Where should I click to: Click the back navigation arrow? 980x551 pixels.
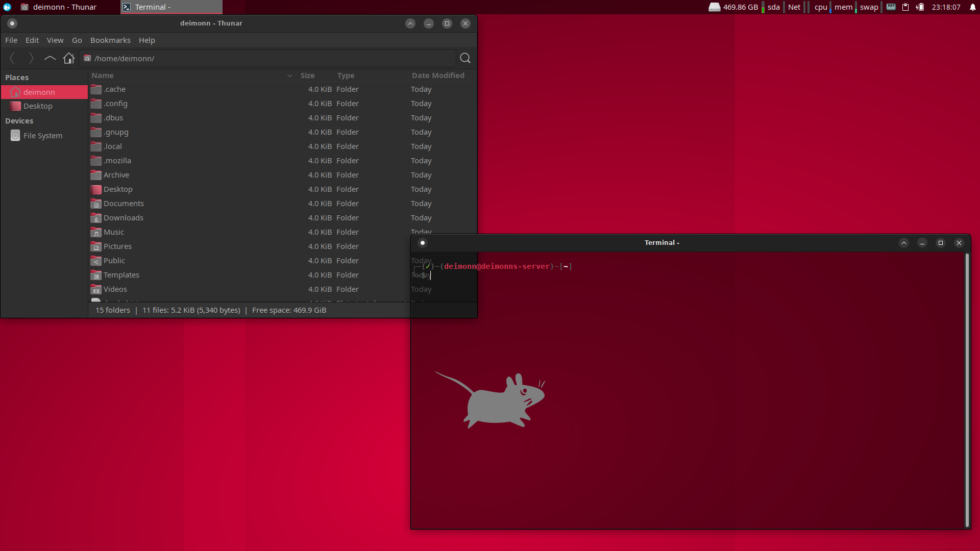click(12, 58)
